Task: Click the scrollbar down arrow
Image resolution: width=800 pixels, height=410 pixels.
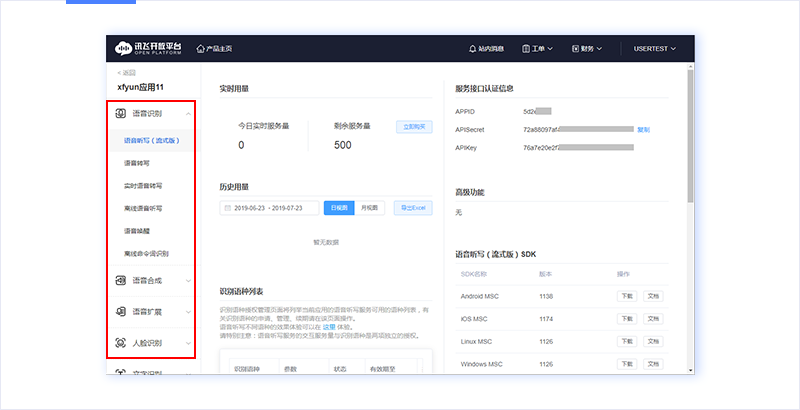Action: [x=691, y=371]
